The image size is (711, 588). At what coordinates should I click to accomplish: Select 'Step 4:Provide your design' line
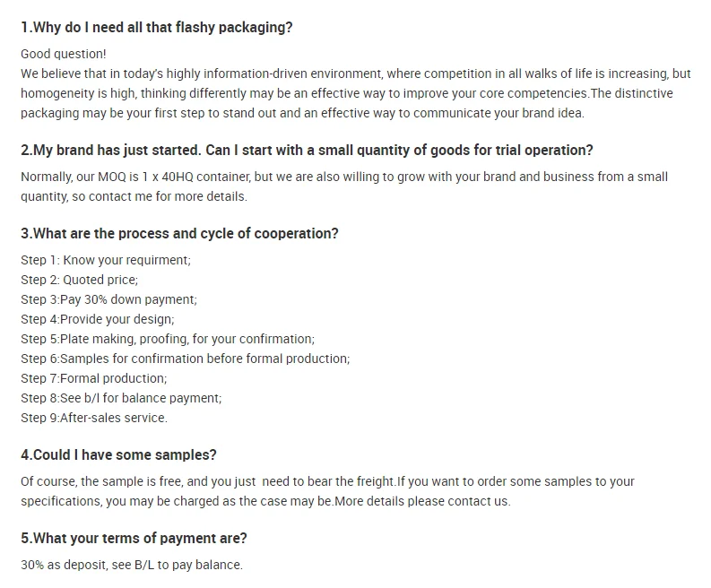click(x=97, y=319)
